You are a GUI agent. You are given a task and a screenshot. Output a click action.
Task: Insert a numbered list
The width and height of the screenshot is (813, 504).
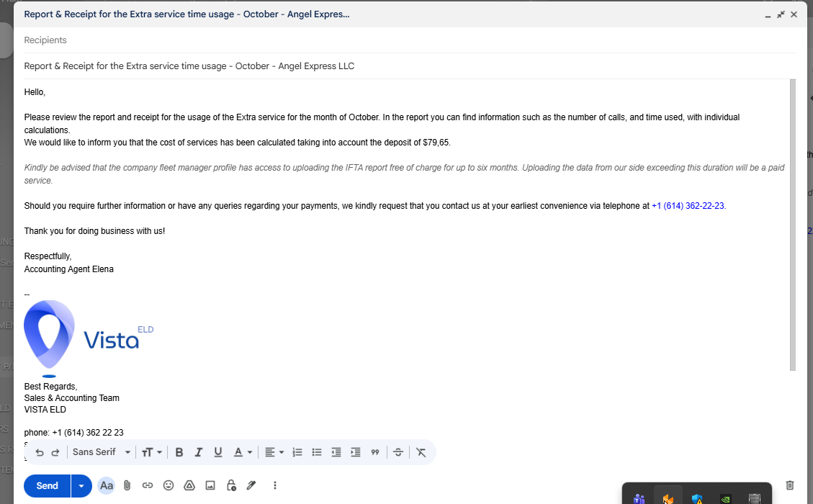click(x=297, y=452)
